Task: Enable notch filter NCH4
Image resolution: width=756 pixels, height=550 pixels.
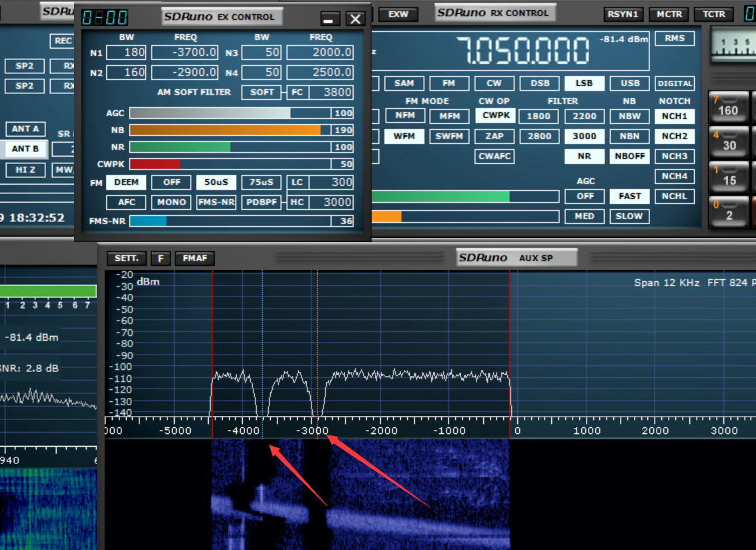Action: (675, 176)
